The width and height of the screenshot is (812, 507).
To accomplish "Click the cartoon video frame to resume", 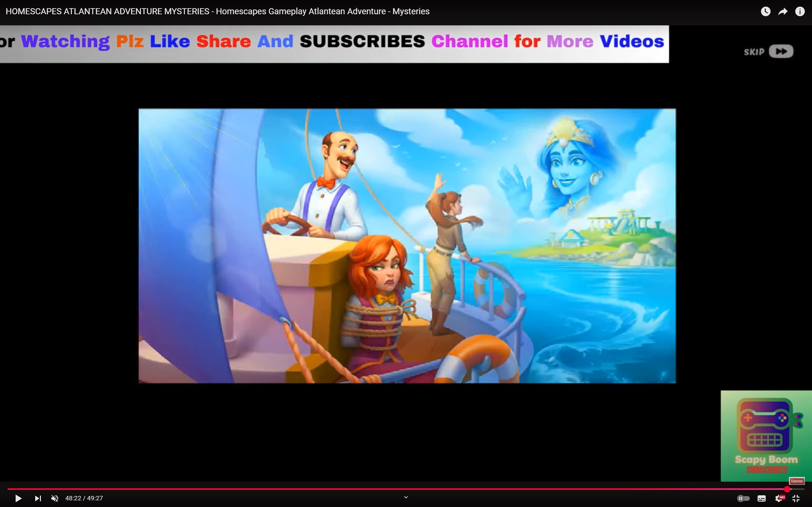I will [407, 246].
